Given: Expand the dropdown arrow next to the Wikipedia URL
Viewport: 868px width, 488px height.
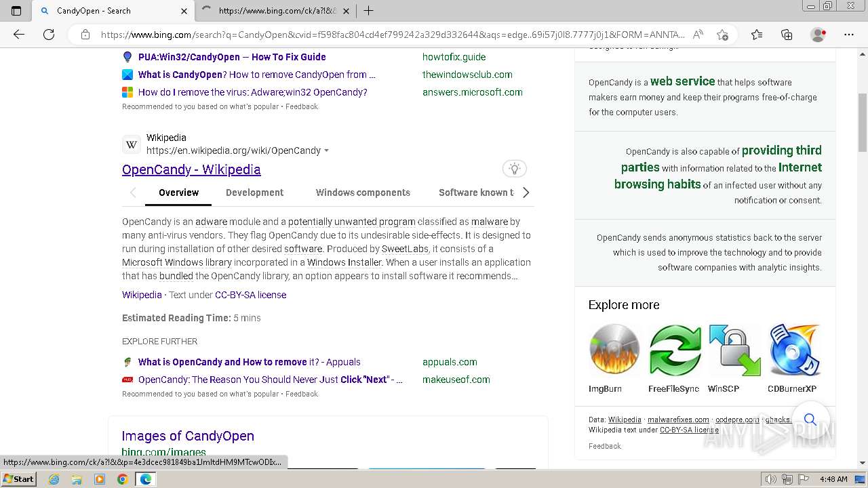Looking at the screenshot, I should click(327, 151).
